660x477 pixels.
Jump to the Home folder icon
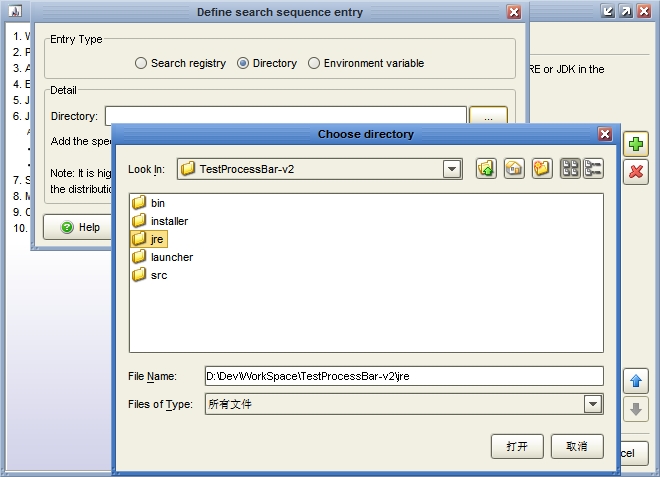[514, 169]
